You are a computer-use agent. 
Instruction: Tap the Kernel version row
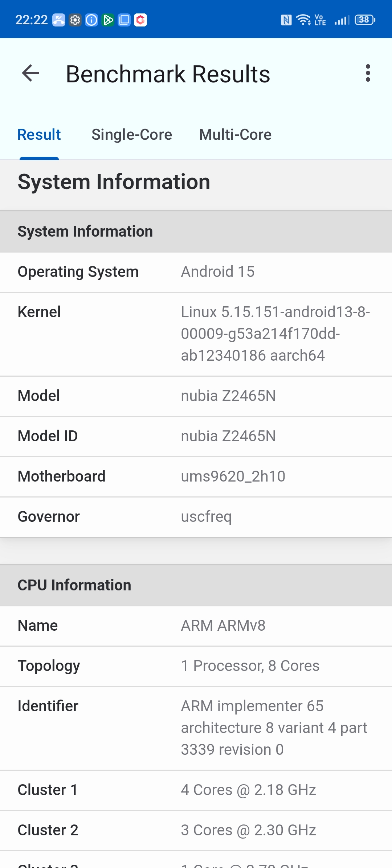(x=196, y=334)
